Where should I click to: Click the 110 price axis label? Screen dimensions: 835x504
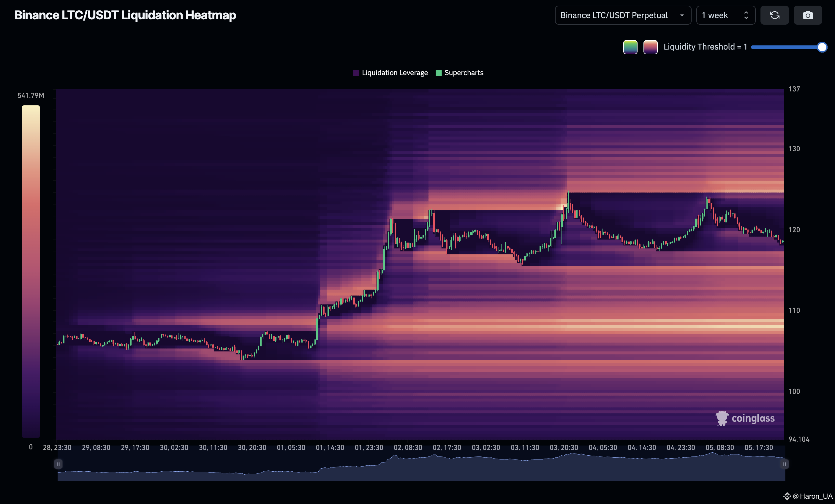794,310
